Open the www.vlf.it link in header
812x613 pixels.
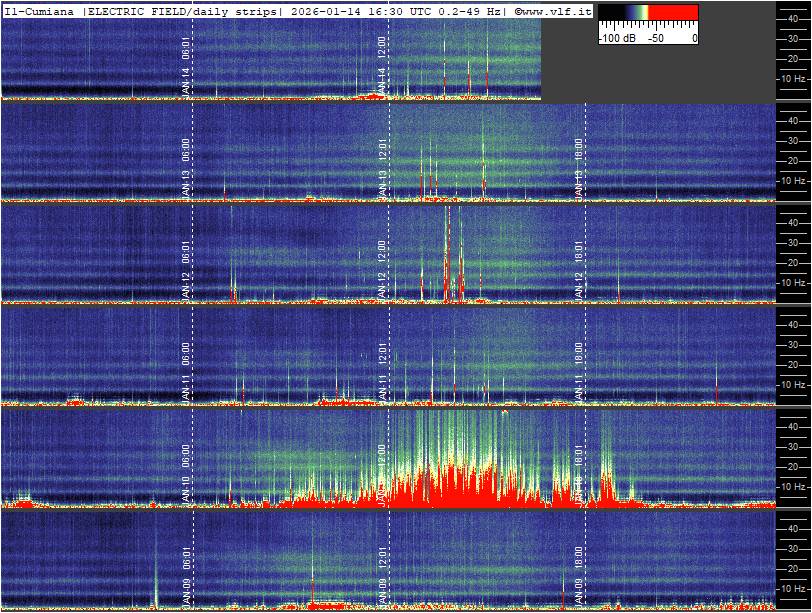[553, 11]
